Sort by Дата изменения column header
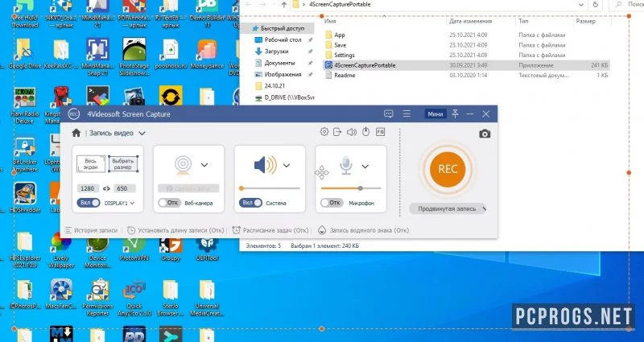This screenshot has height=342, width=644. [471, 21]
